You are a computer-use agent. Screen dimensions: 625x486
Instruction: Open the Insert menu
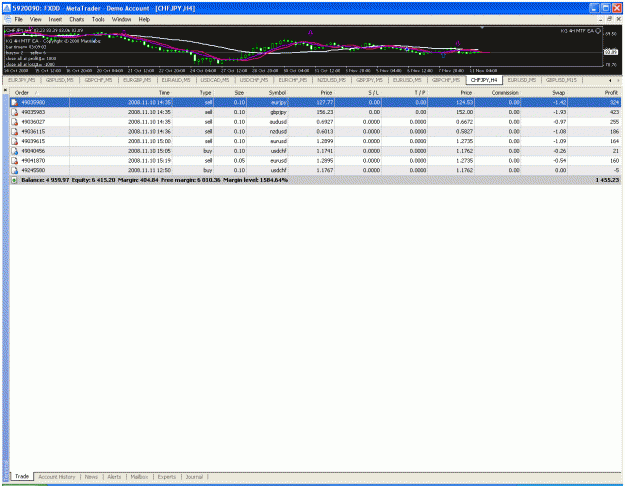pyautogui.click(x=55, y=19)
